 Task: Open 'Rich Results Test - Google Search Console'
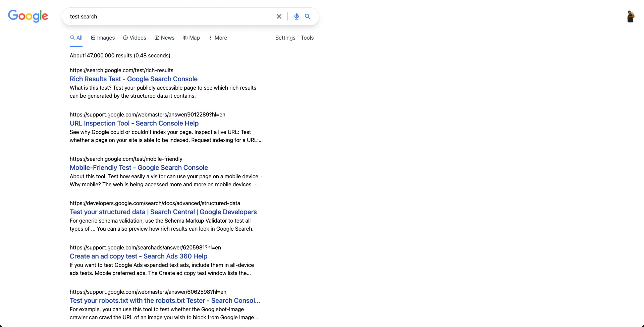(x=133, y=79)
